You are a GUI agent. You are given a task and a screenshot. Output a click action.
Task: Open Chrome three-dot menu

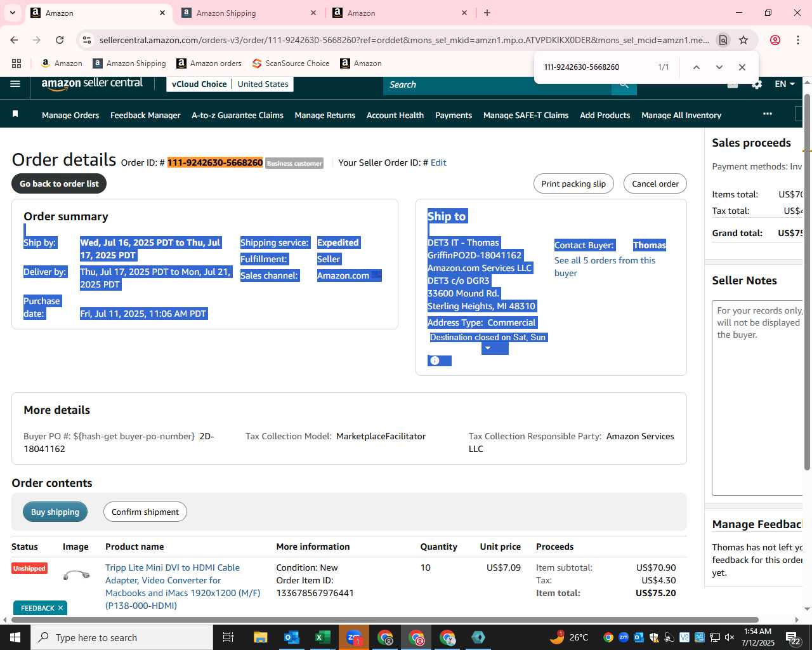click(x=797, y=40)
